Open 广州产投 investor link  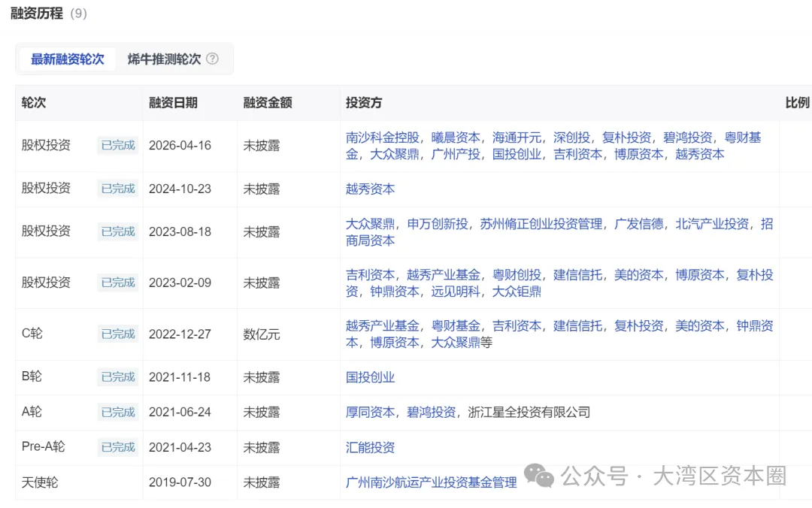pyautogui.click(x=455, y=154)
